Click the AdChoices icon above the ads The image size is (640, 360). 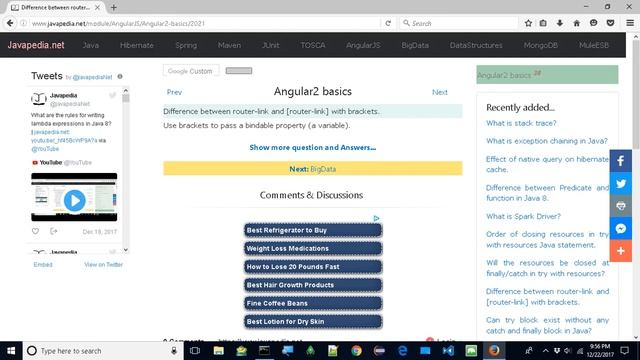[376, 218]
